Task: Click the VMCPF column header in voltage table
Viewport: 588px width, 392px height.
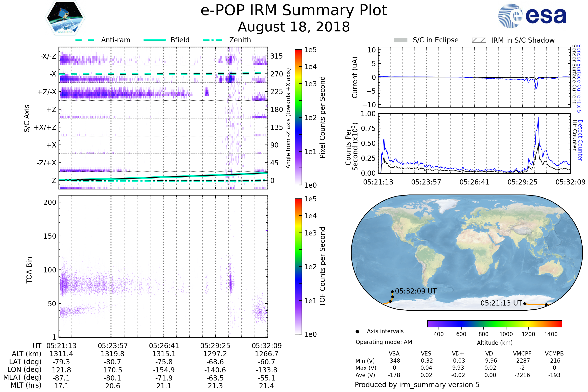Action: click(x=522, y=354)
